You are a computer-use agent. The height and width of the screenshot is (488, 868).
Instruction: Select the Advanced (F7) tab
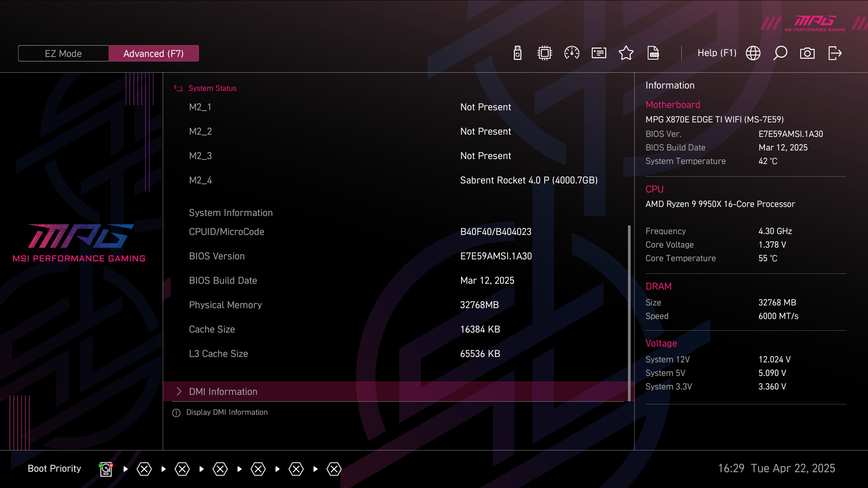[154, 53]
